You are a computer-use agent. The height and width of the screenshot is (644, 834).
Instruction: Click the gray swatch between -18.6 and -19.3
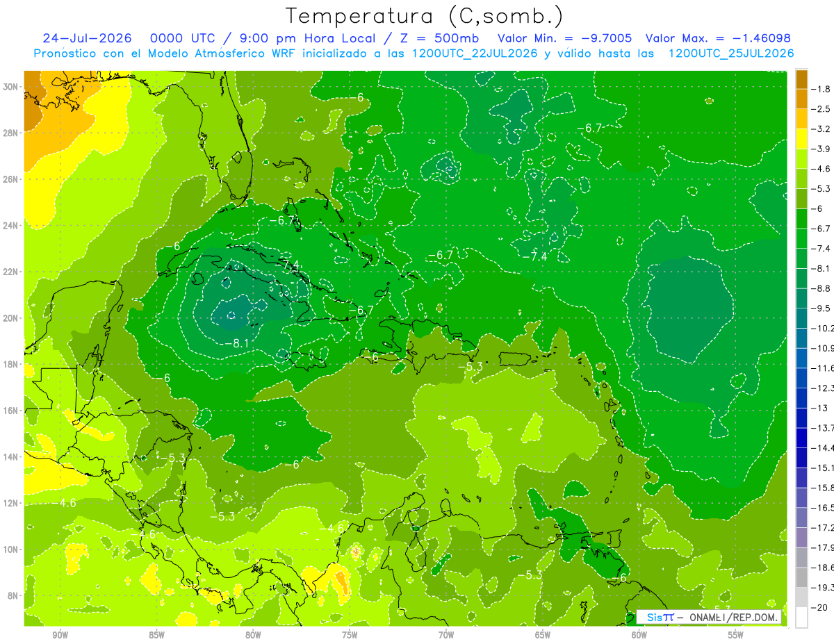tap(801, 577)
